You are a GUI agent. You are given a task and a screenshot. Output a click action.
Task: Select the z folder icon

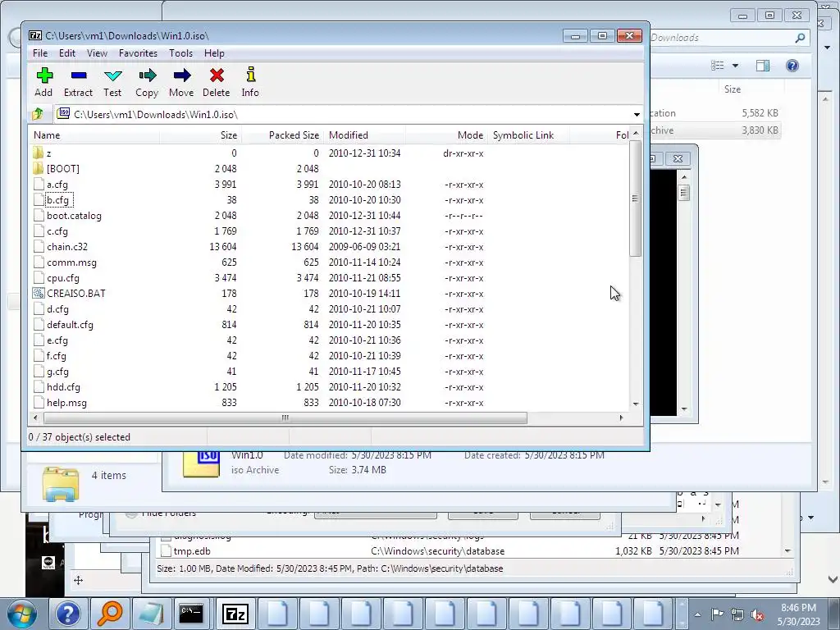38,153
